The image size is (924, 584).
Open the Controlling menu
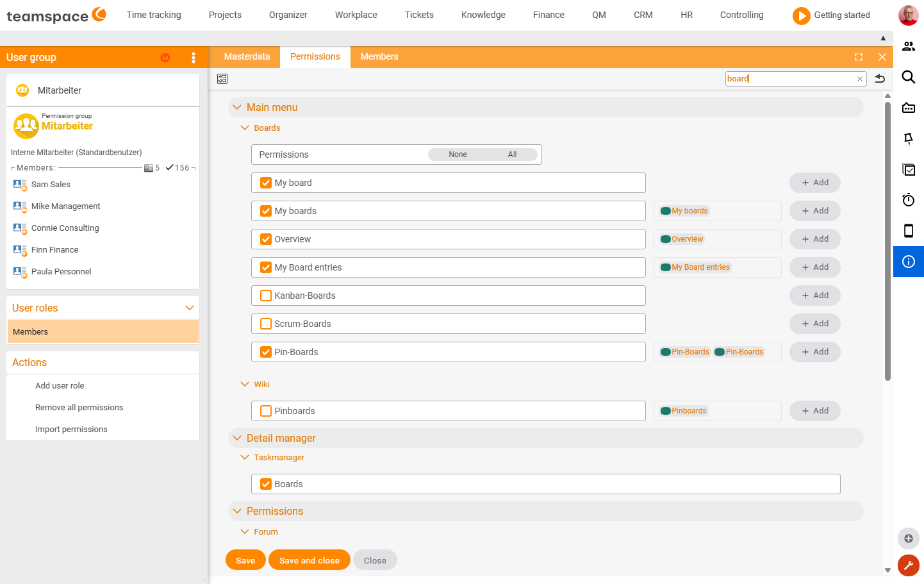click(x=741, y=15)
